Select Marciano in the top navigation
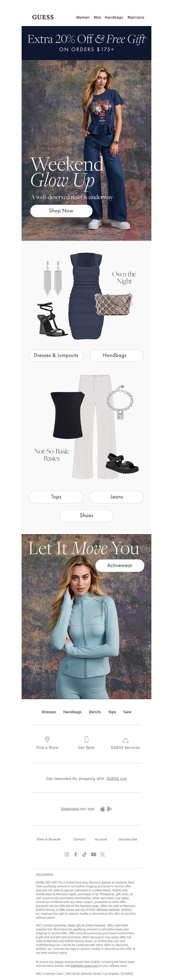This screenshot has width=173, height=980. point(136,18)
